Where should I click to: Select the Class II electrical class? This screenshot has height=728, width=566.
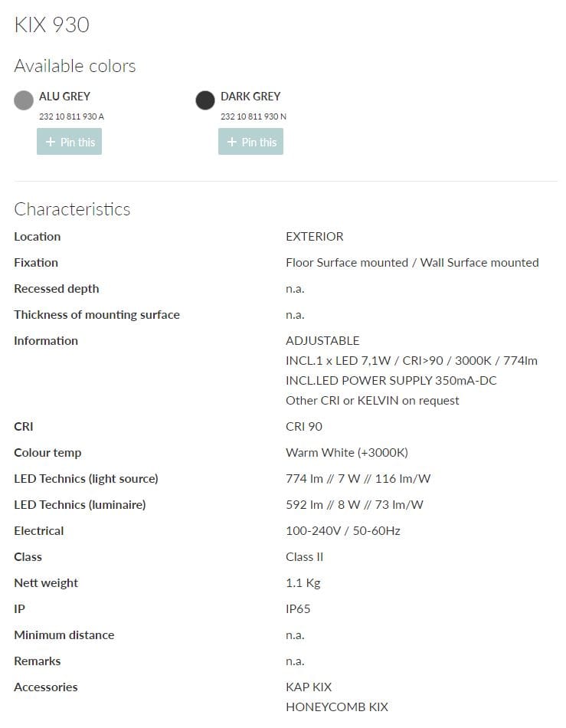coord(304,556)
